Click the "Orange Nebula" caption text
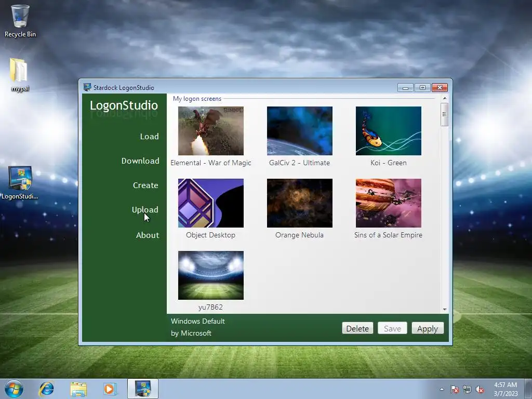The image size is (532, 399). [300, 235]
